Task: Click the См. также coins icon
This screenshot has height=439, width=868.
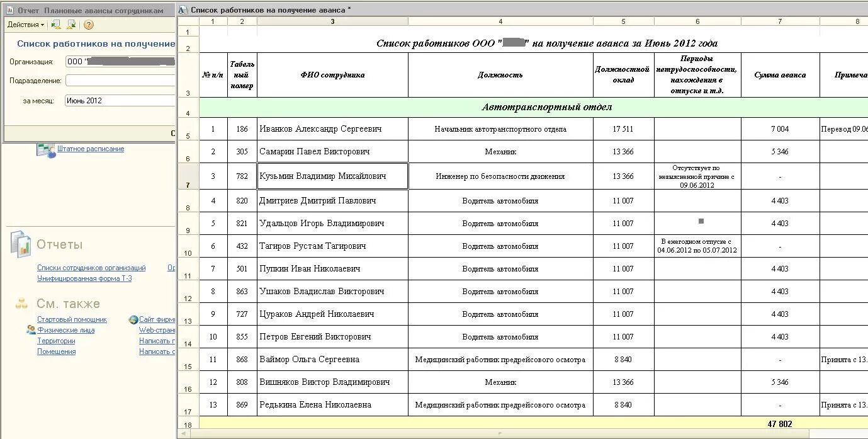Action: tap(22, 304)
